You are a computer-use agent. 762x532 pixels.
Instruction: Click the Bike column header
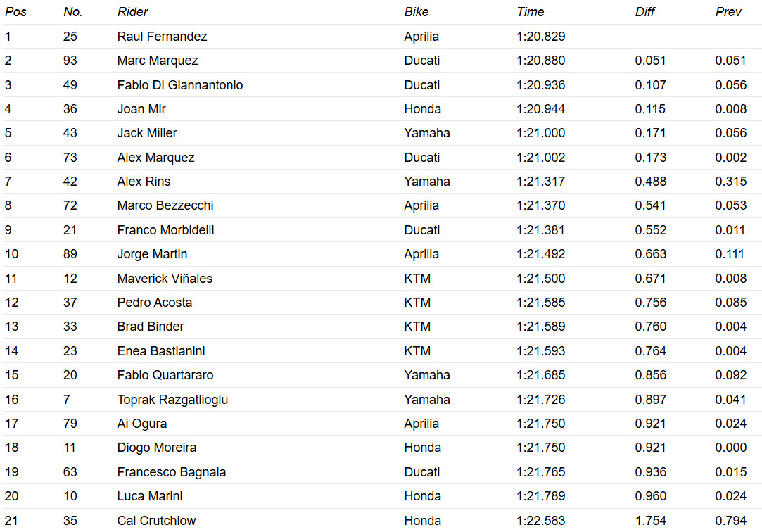pos(417,12)
